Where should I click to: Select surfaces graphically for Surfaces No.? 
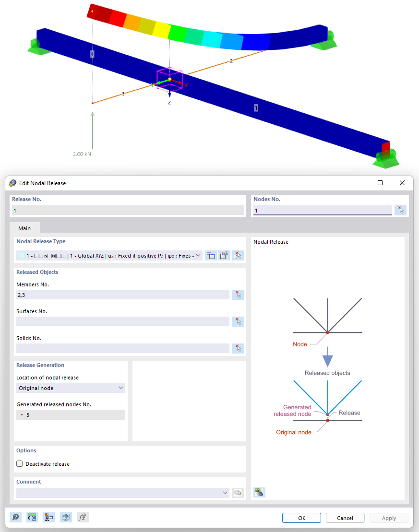pyautogui.click(x=238, y=321)
